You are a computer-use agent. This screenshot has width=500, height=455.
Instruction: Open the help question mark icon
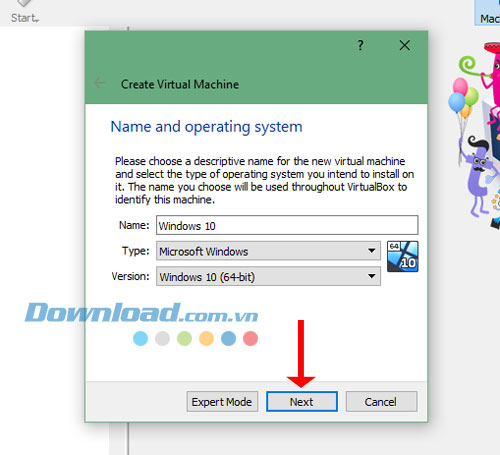tap(360, 45)
